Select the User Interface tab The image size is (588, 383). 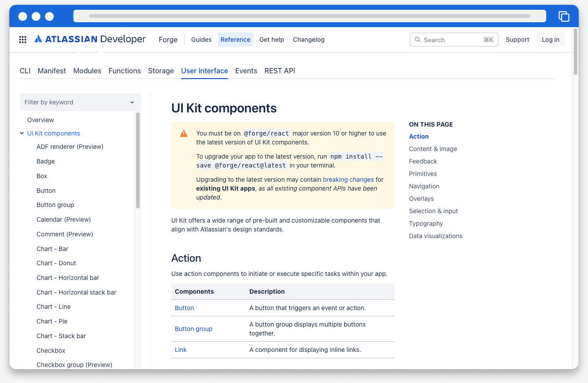tap(205, 71)
